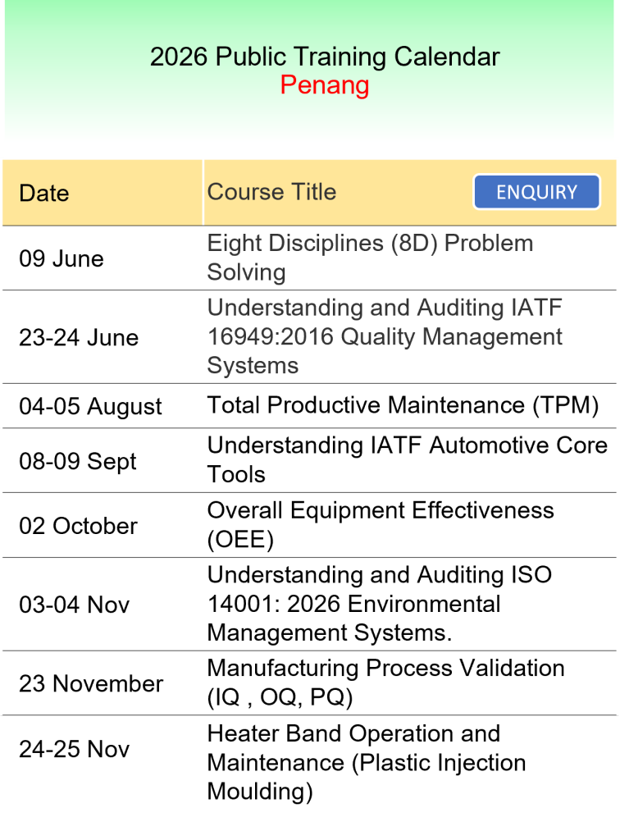Click the Course Title column header
Screen dimensions: 620x840
271,192
